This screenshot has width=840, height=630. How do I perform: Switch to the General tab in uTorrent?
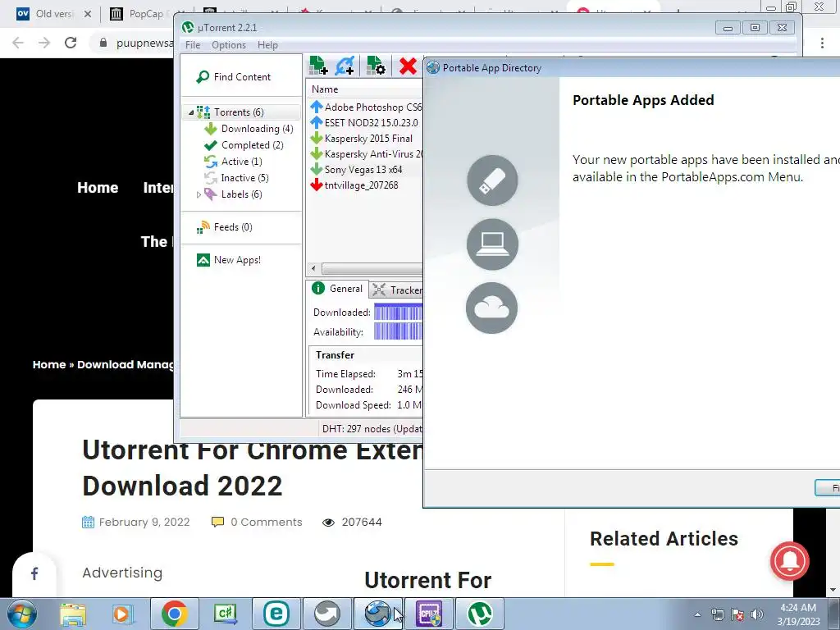[x=337, y=289]
